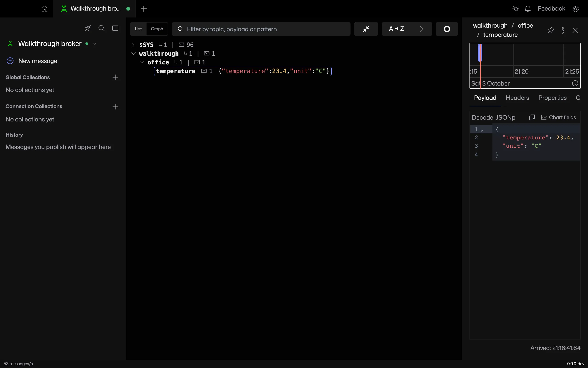588x368 pixels.
Task: Fold JSON at line 1 chevron
Action: click(482, 130)
